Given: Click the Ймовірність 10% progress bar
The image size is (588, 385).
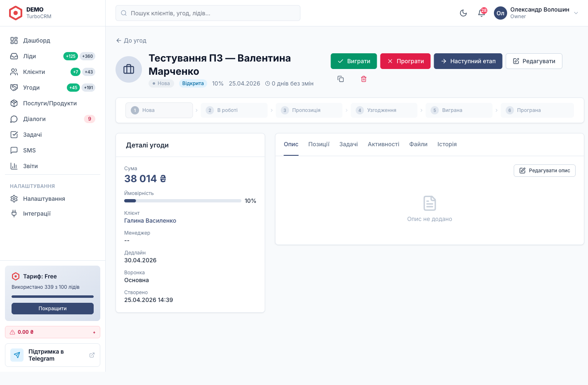Looking at the screenshot, I should tap(183, 201).
